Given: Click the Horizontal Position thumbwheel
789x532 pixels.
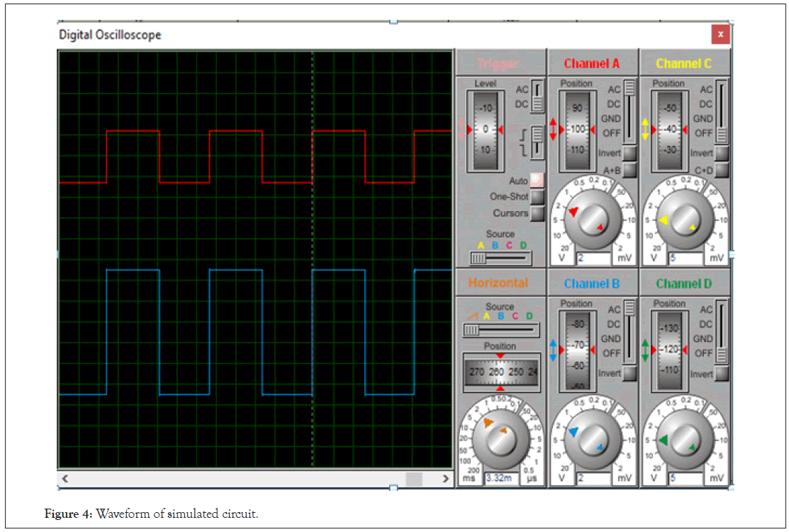Looking at the screenshot, I should (501, 372).
